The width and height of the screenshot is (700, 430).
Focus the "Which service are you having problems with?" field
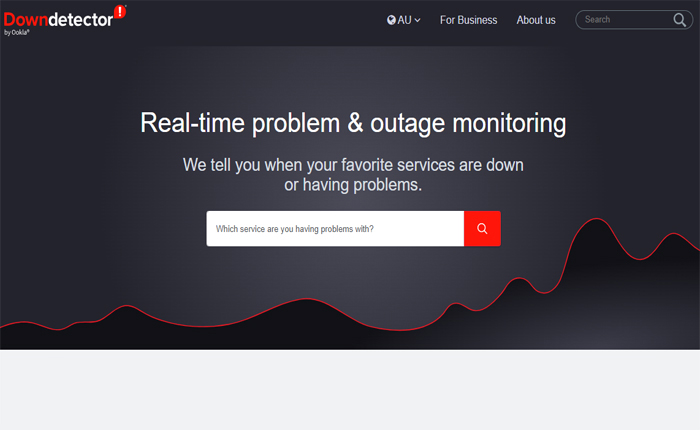(x=335, y=229)
